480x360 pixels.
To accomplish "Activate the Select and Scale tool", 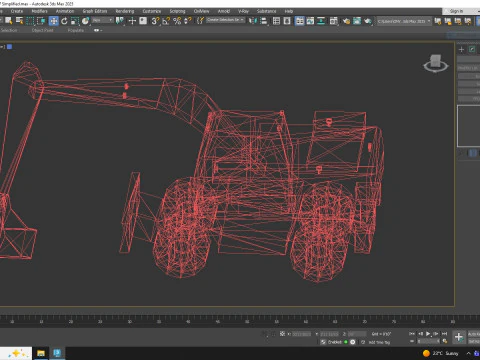I will pos(75,21).
